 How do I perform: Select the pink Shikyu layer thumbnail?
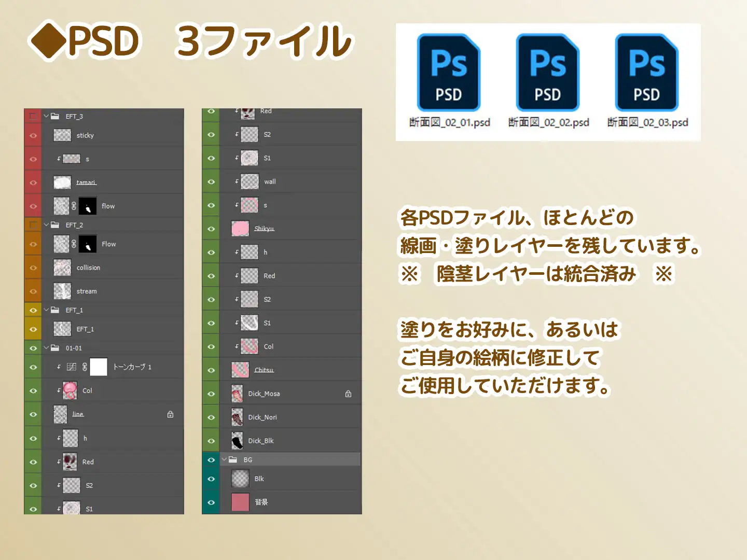[x=240, y=229]
